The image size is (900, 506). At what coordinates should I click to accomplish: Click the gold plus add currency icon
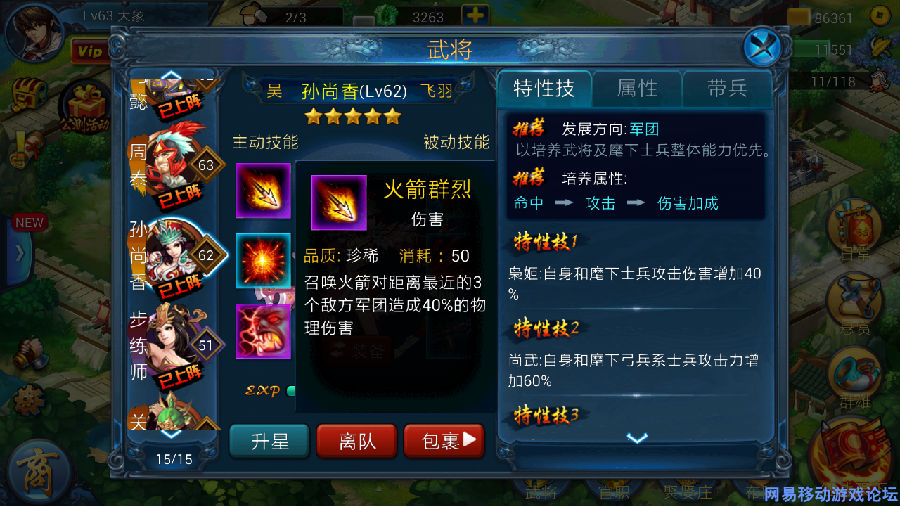475,15
